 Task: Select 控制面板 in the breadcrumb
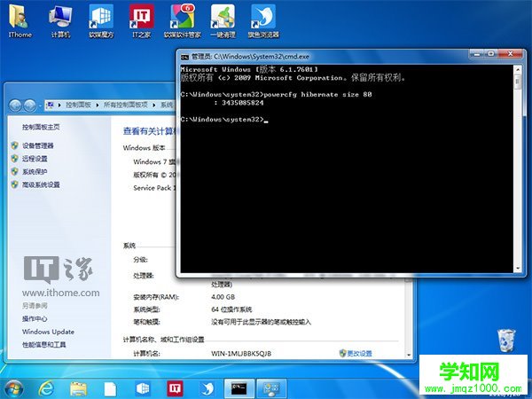pyautogui.click(x=78, y=105)
